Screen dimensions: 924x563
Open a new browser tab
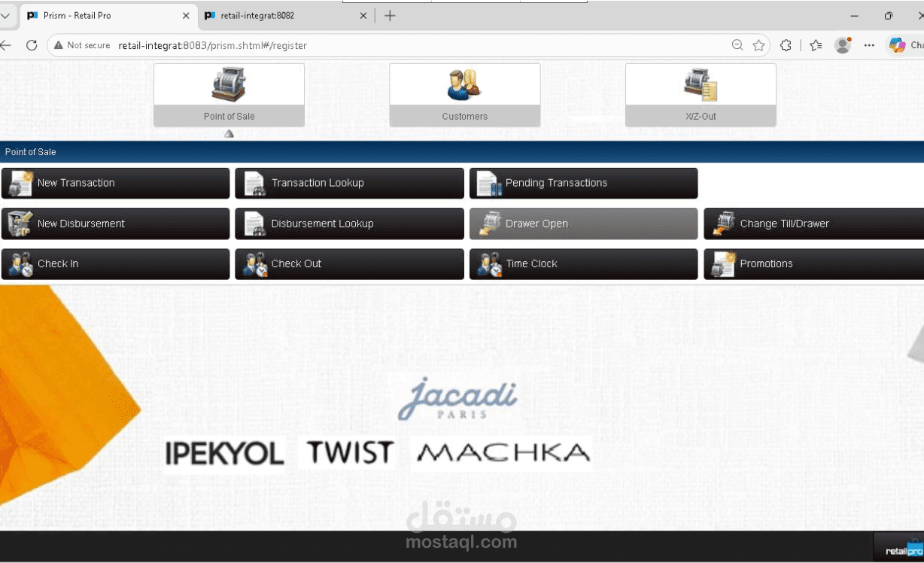(x=390, y=15)
